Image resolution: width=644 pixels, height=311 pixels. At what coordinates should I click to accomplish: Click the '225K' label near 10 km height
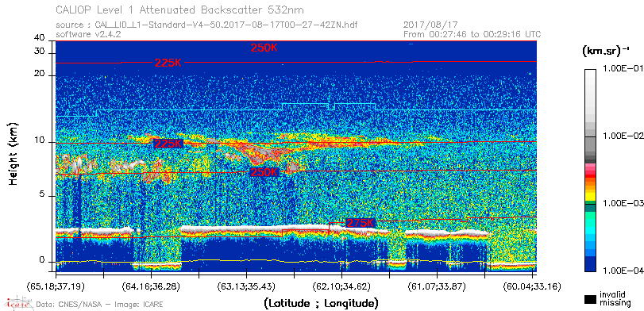(x=168, y=144)
